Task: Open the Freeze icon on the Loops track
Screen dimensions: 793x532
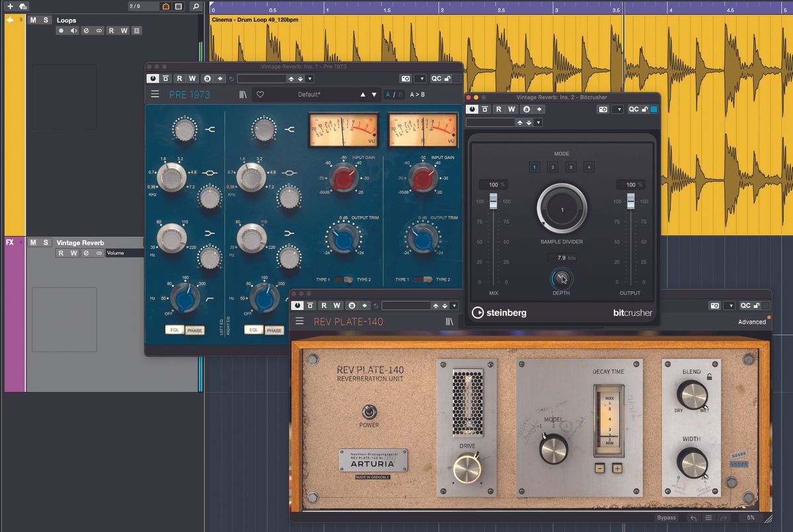Action: [99, 30]
